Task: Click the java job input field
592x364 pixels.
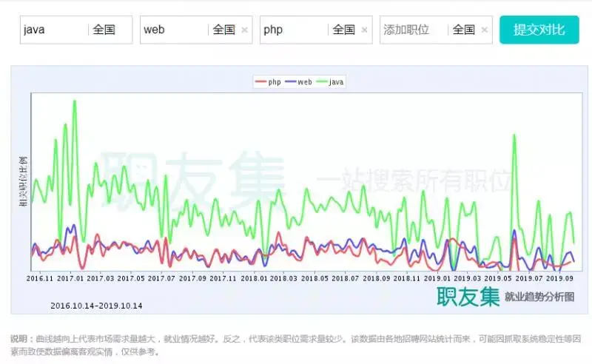Action: tap(54, 30)
